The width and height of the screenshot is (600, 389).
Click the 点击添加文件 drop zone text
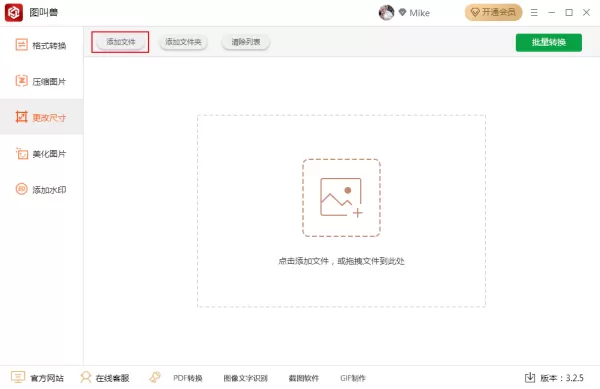pos(341,261)
